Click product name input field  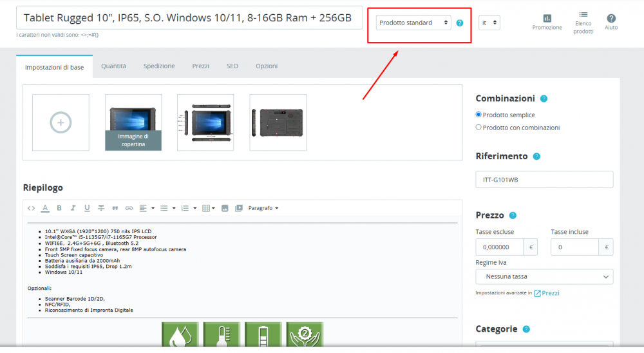tap(189, 17)
